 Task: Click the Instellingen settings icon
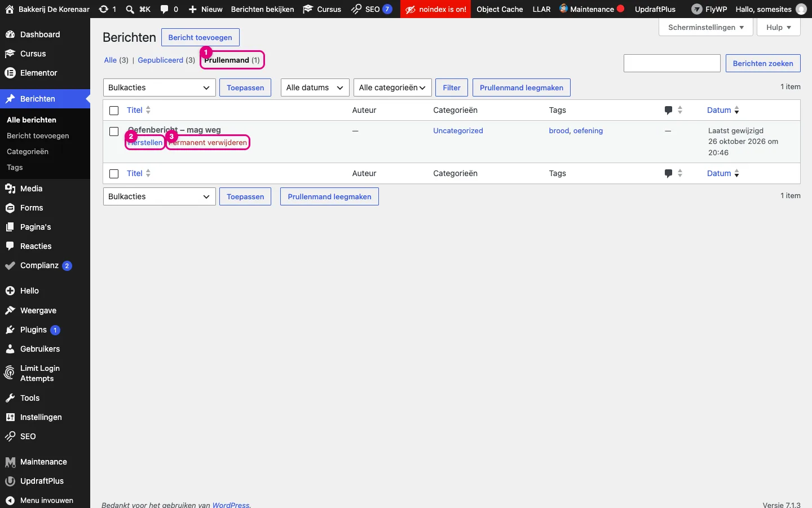(x=10, y=417)
